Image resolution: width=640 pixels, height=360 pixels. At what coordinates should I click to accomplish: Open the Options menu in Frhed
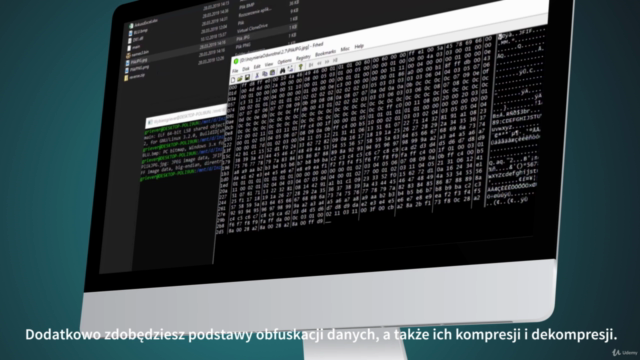284,61
